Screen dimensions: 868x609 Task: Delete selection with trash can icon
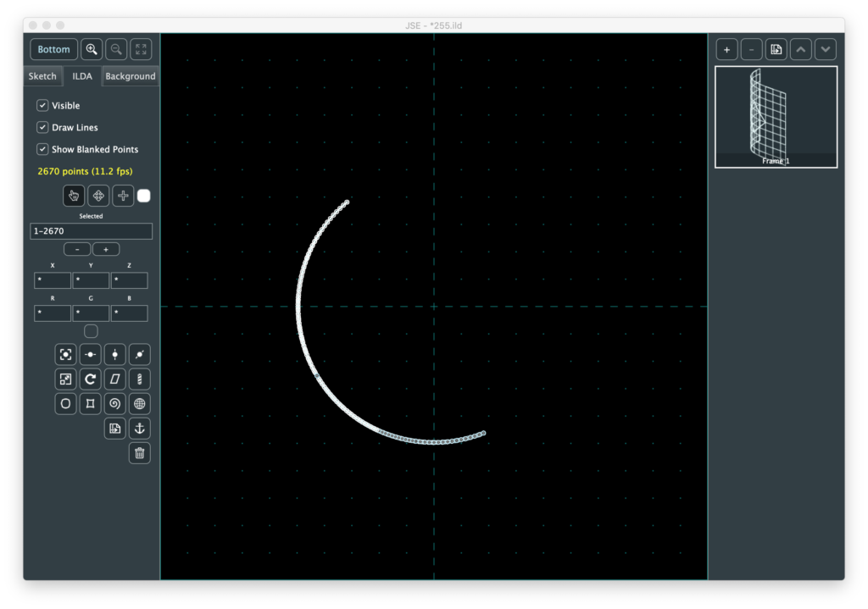140,453
